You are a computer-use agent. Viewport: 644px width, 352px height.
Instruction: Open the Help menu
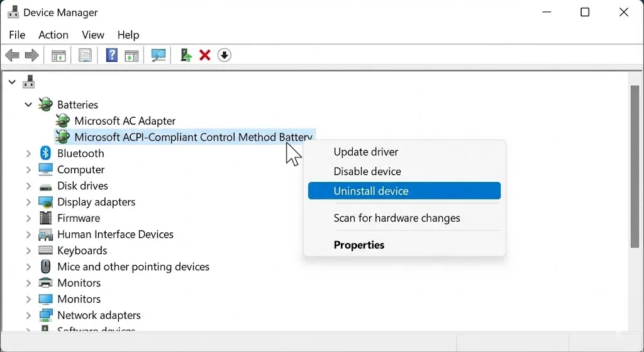point(128,35)
